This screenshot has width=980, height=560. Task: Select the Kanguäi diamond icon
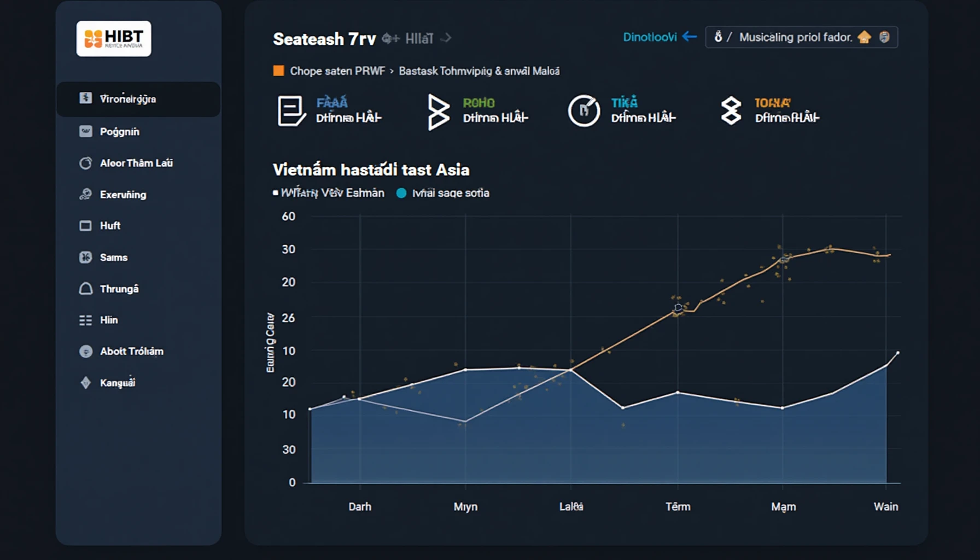tap(86, 382)
